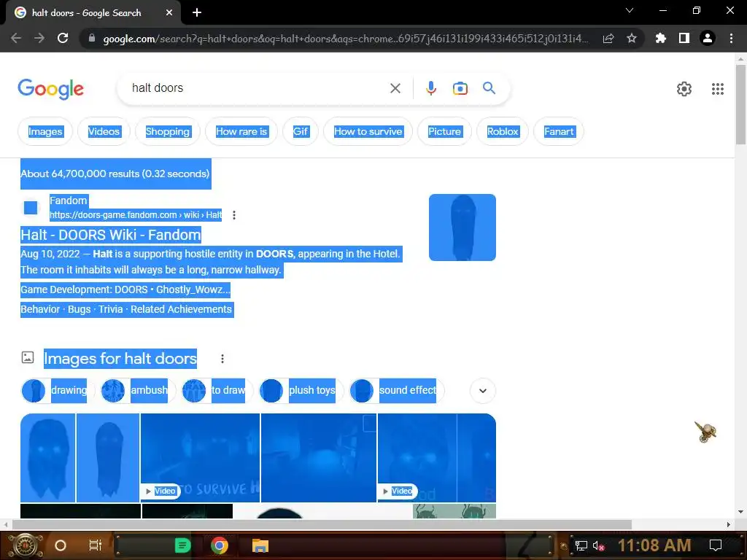
Task: Click the horizontal page scrollbar
Action: 322,524
